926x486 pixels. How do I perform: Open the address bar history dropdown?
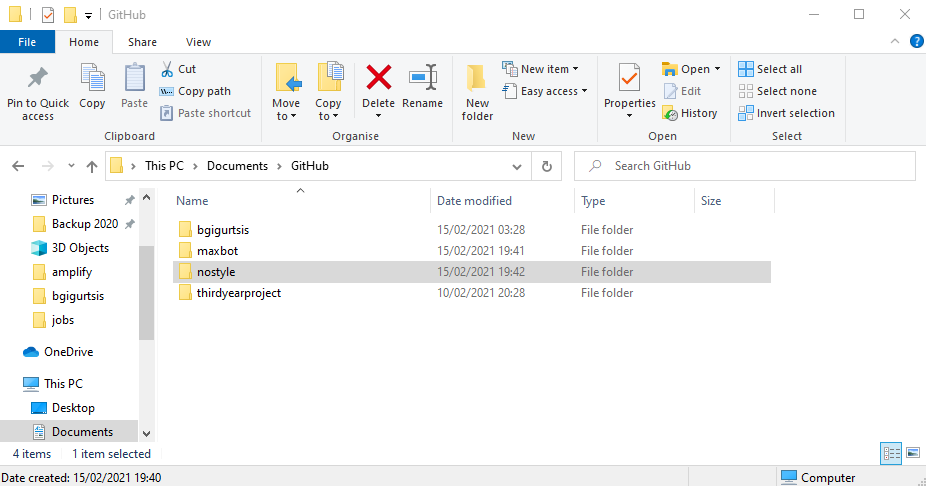coord(517,167)
